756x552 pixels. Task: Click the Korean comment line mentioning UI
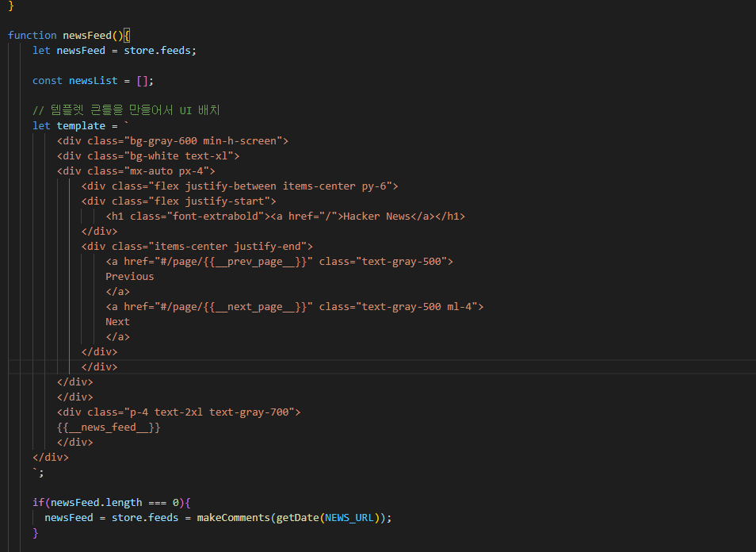[x=126, y=110]
